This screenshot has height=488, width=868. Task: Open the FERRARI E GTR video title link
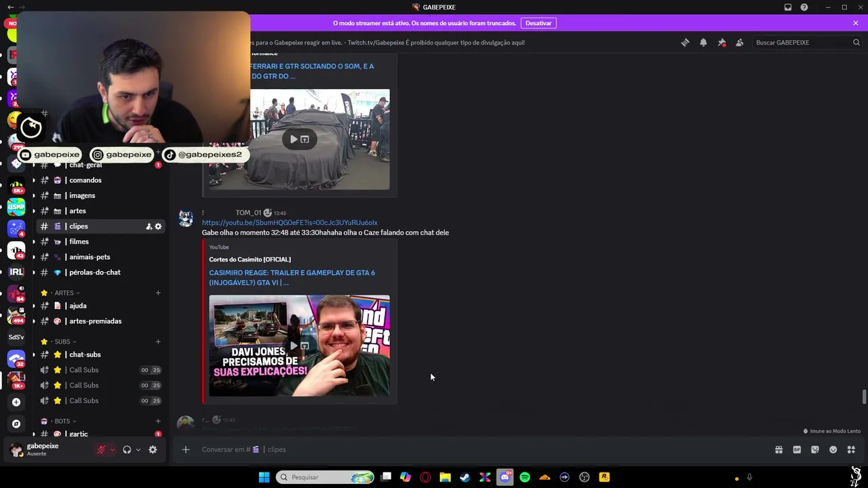(x=312, y=71)
